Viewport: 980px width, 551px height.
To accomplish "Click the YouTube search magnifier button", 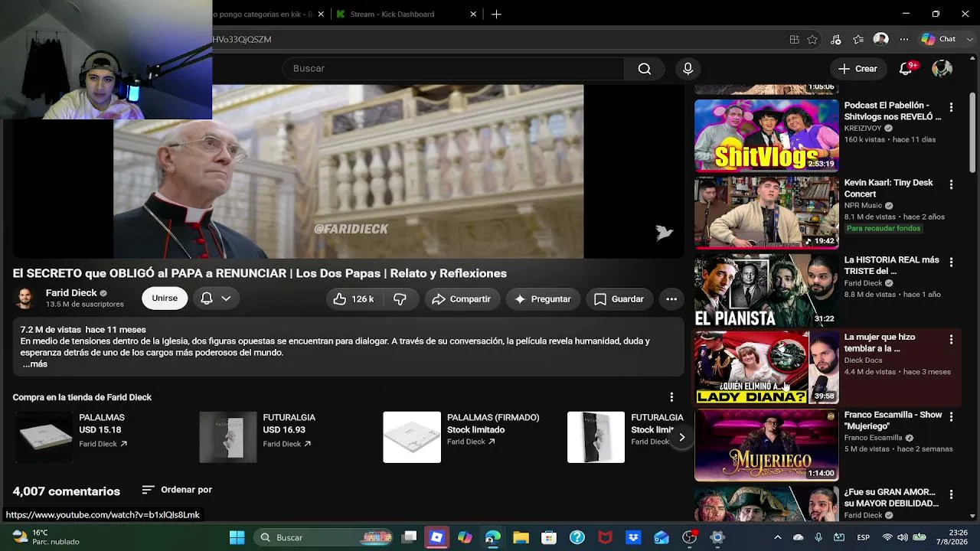I will [x=645, y=69].
